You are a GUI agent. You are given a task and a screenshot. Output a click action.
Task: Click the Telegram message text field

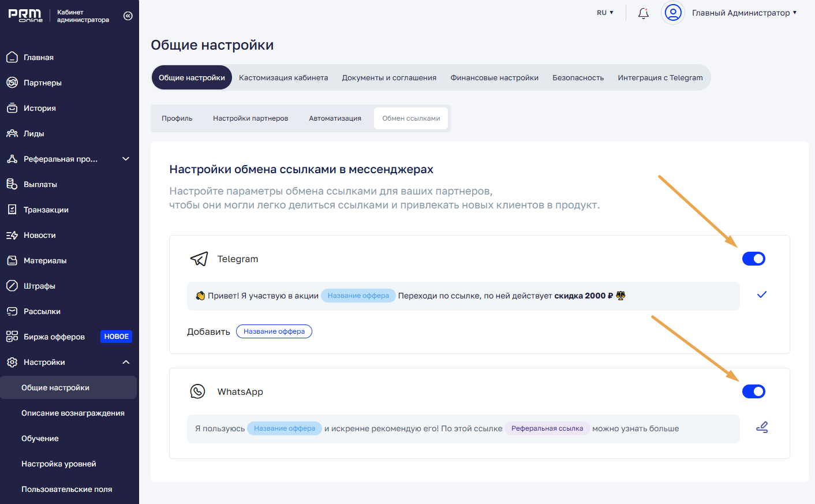(473, 296)
